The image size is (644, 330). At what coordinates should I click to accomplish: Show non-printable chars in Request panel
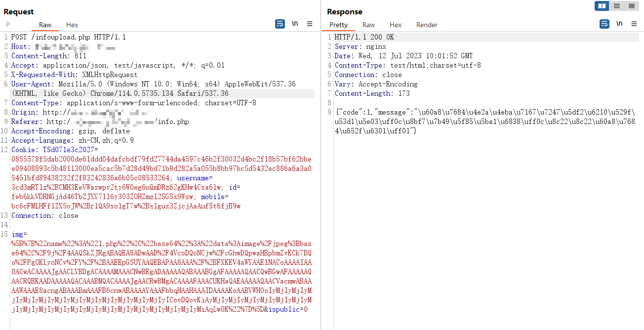pyautogui.click(x=295, y=24)
